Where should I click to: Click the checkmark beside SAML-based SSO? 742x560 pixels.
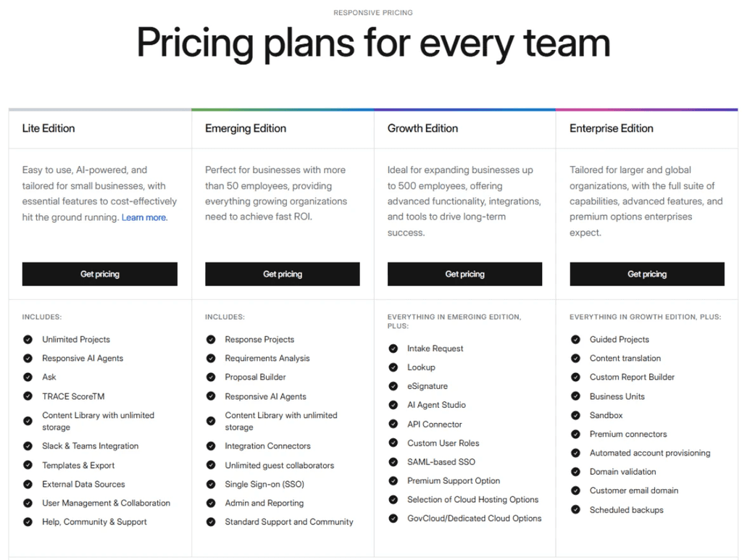tap(393, 461)
